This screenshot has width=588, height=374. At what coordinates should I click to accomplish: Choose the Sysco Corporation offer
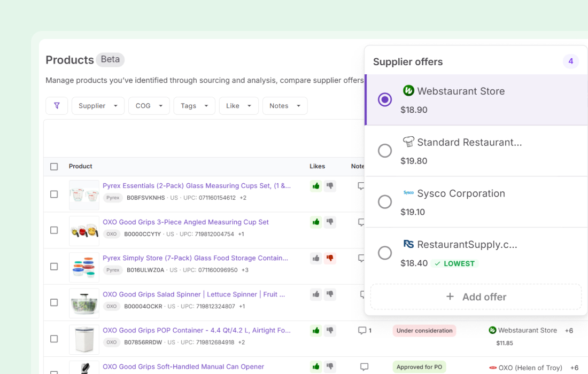point(385,202)
